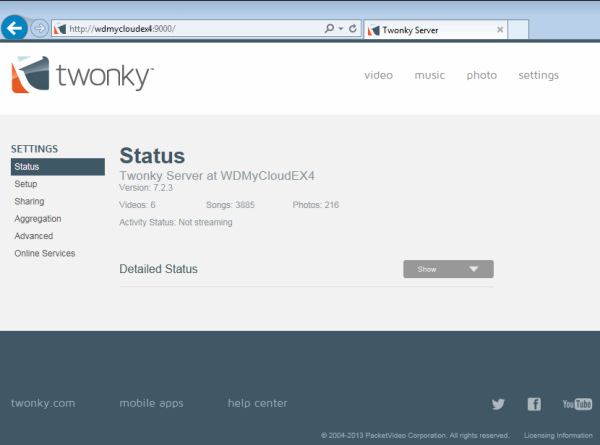Click the Twonky favicon in address bar
600x445 pixels.
point(60,29)
